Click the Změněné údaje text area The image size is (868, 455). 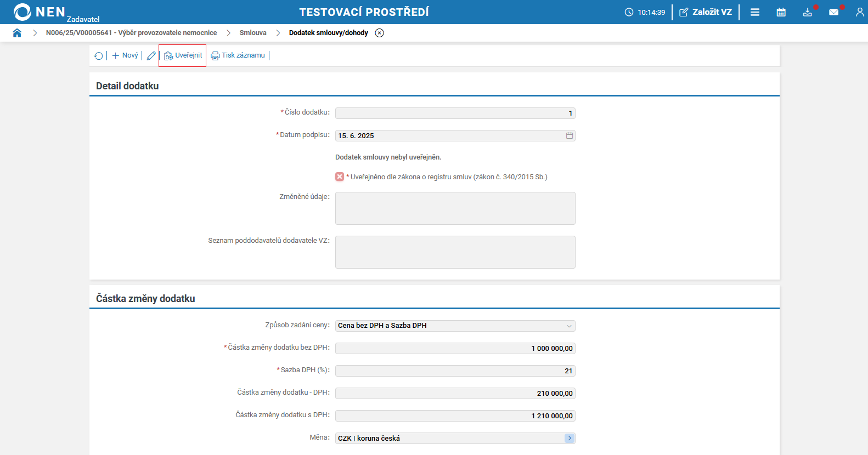(455, 208)
